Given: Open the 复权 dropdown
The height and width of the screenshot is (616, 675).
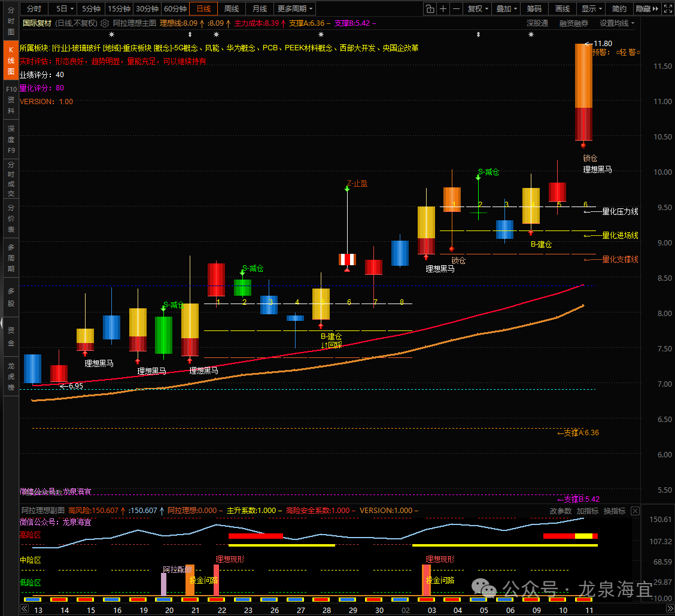Looking at the screenshot, I should 478,9.
